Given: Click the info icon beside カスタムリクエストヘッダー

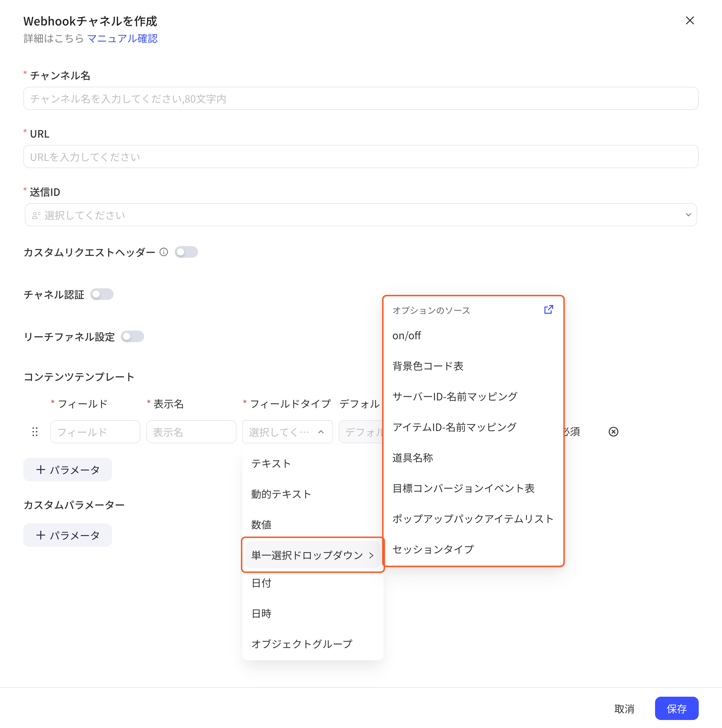Looking at the screenshot, I should [x=163, y=252].
